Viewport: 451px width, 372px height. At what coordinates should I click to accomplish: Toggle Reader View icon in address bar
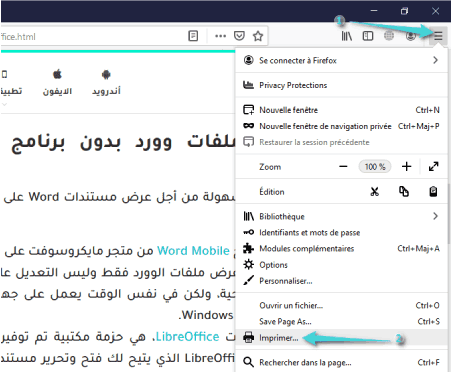click(x=193, y=36)
